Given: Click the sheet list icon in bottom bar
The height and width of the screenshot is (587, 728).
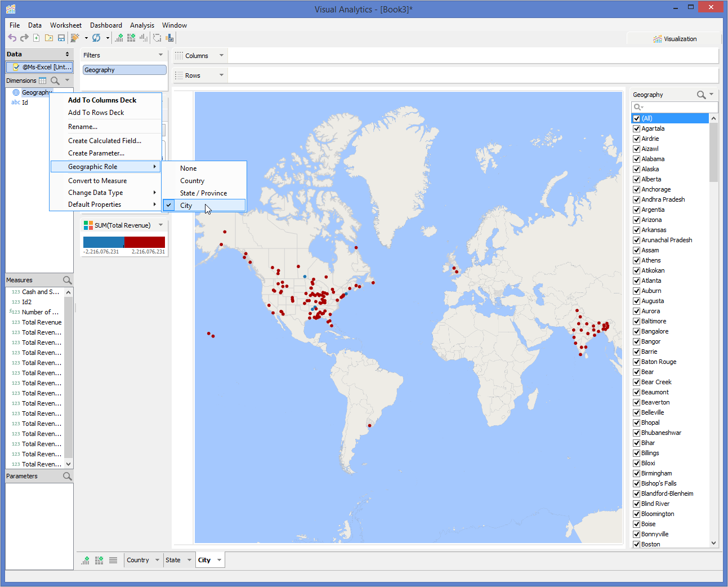Looking at the screenshot, I should click(x=113, y=560).
